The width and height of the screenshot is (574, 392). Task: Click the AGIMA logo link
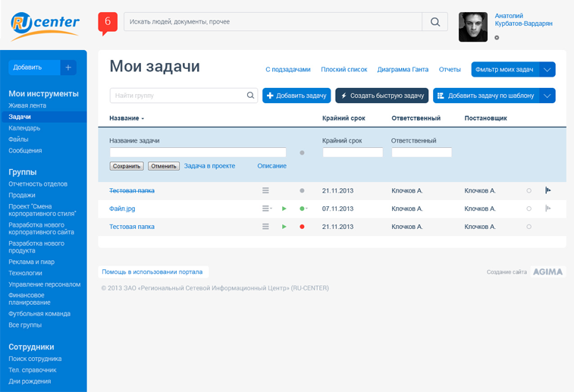tap(547, 271)
